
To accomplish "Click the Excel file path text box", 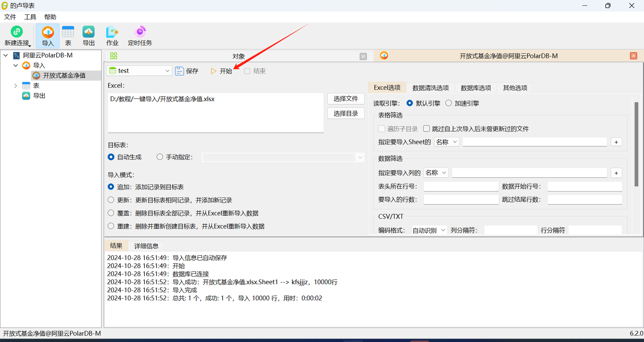I will [216, 113].
